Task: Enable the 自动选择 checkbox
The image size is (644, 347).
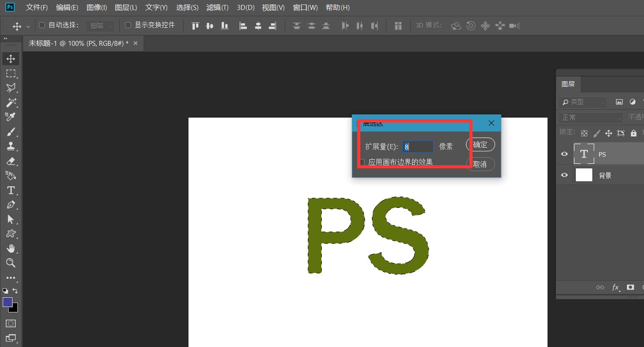Action: [x=42, y=25]
